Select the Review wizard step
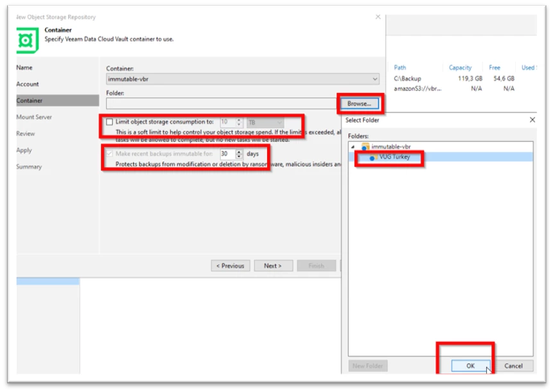The height and width of the screenshot is (392, 553). click(x=26, y=133)
